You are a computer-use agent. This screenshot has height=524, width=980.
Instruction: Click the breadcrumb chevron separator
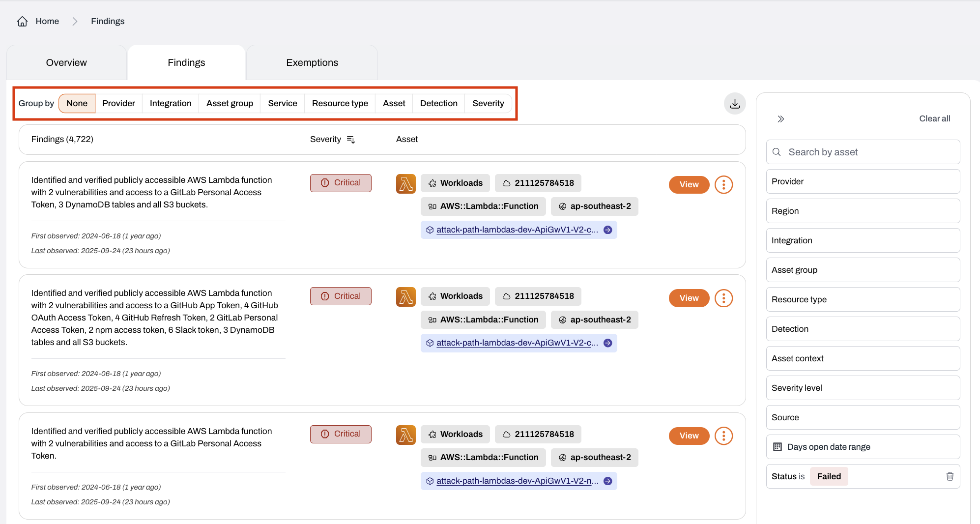click(x=75, y=21)
